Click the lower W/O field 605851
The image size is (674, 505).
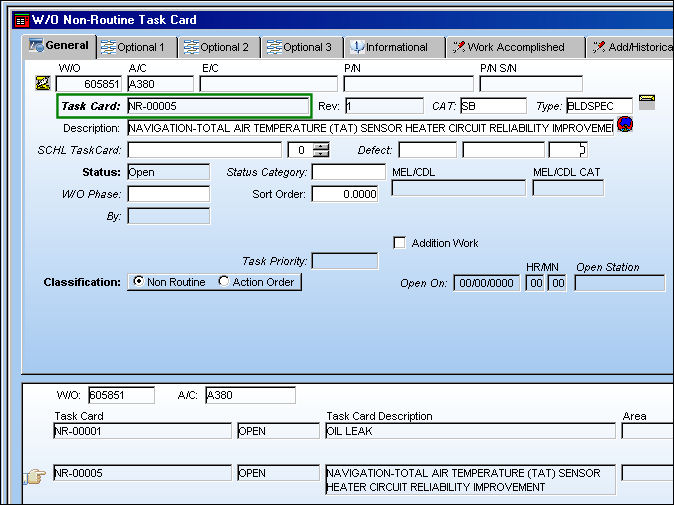pyautogui.click(x=121, y=395)
